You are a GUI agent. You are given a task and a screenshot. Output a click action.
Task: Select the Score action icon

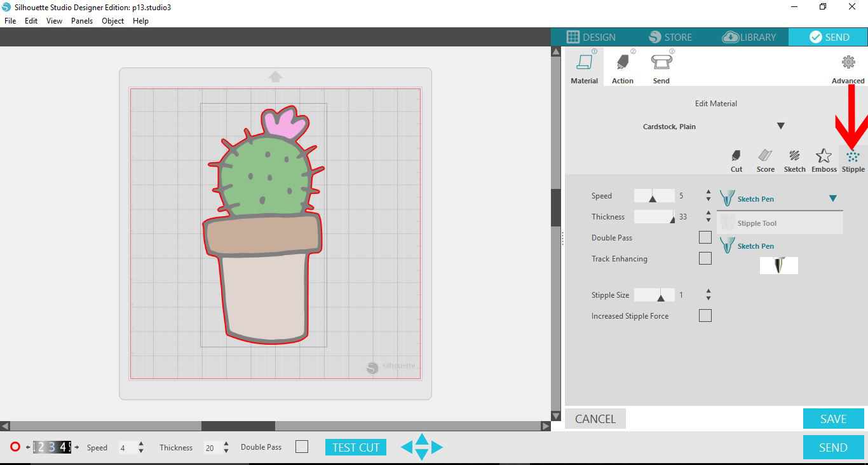click(765, 156)
